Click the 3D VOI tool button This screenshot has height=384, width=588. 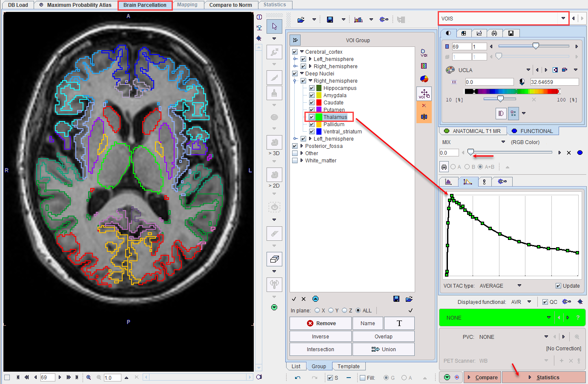[x=274, y=142]
